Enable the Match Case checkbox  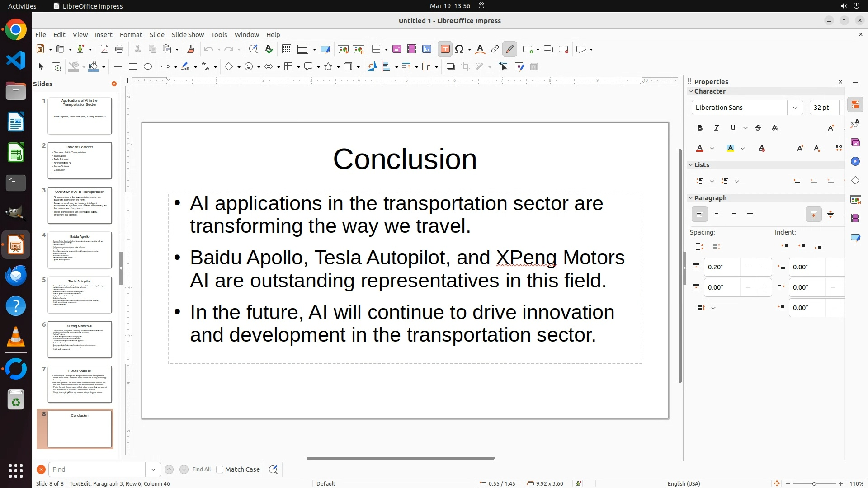(x=220, y=469)
